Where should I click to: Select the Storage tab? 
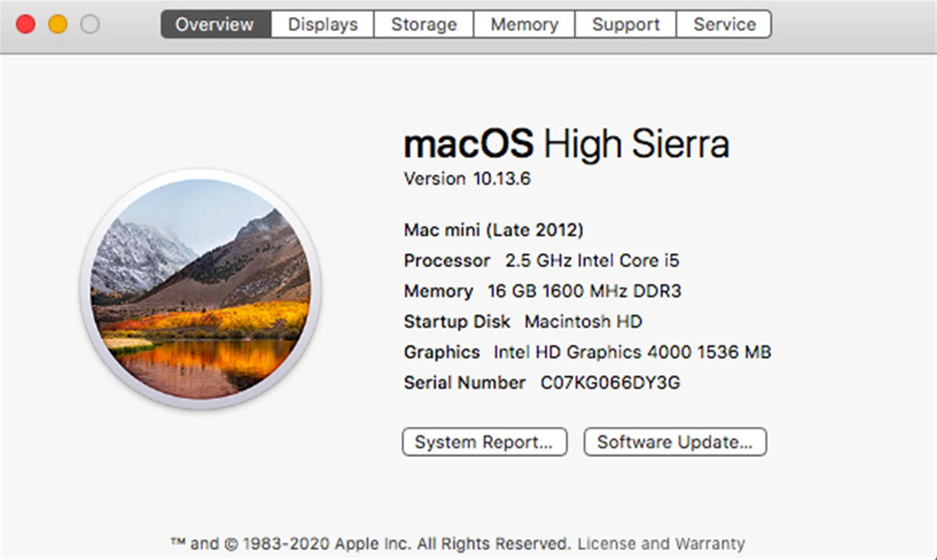pos(424,24)
